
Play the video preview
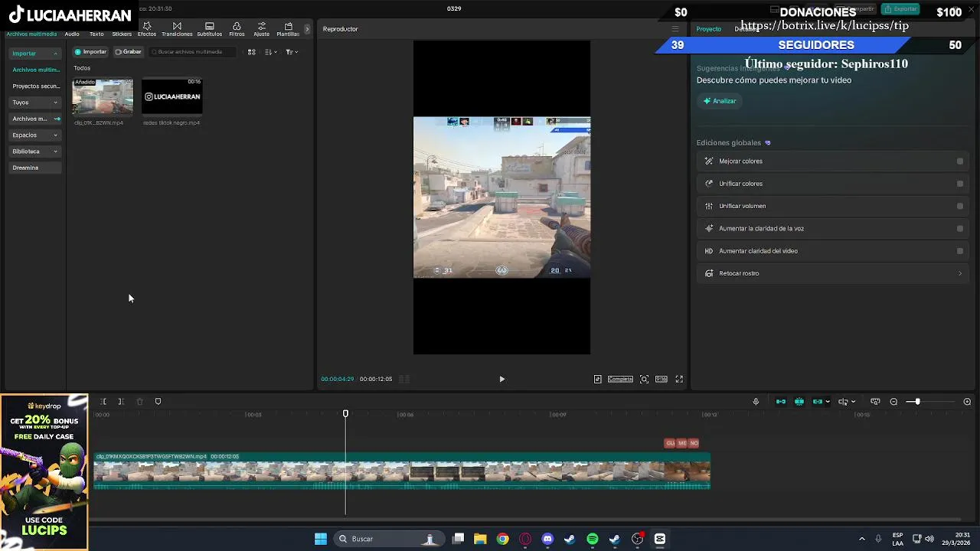tap(502, 379)
